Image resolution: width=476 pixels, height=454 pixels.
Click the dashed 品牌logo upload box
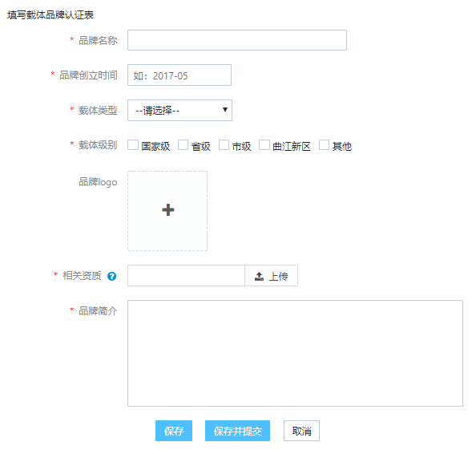[167, 211]
